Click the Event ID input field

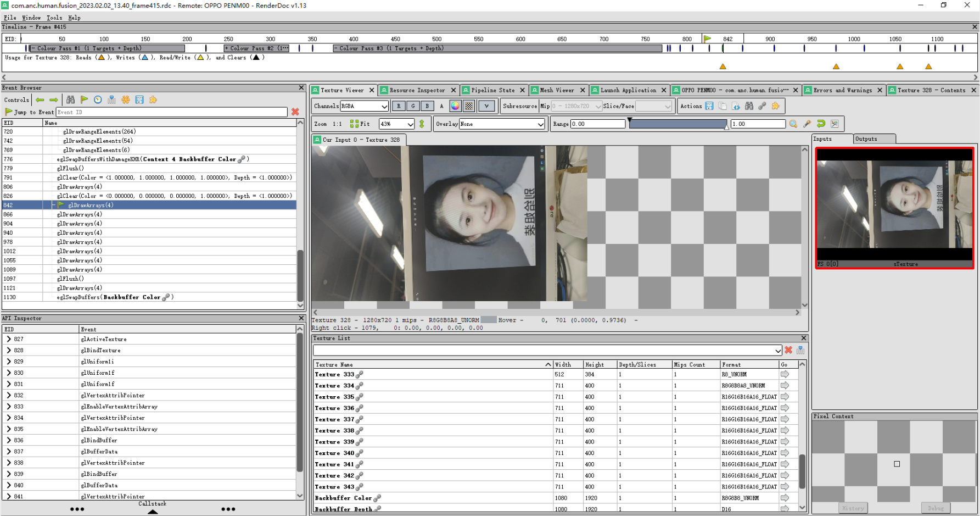coord(172,112)
